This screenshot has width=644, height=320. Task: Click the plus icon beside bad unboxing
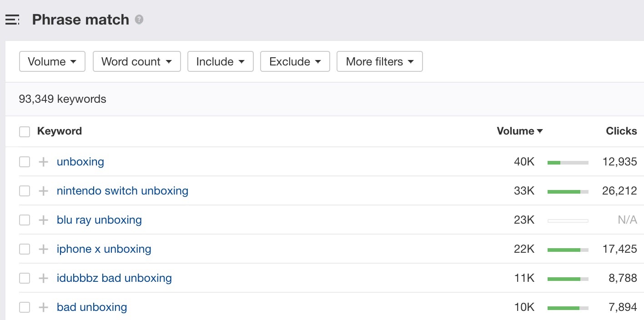[x=43, y=307]
